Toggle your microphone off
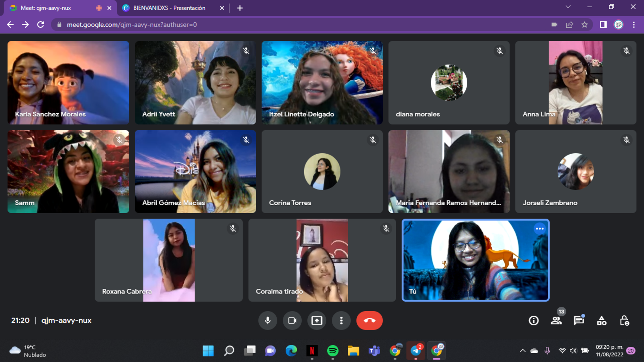644x362 pixels. click(268, 321)
